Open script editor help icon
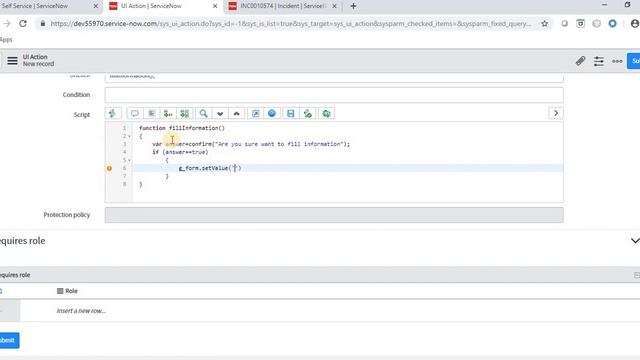640x360 pixels. (272, 113)
